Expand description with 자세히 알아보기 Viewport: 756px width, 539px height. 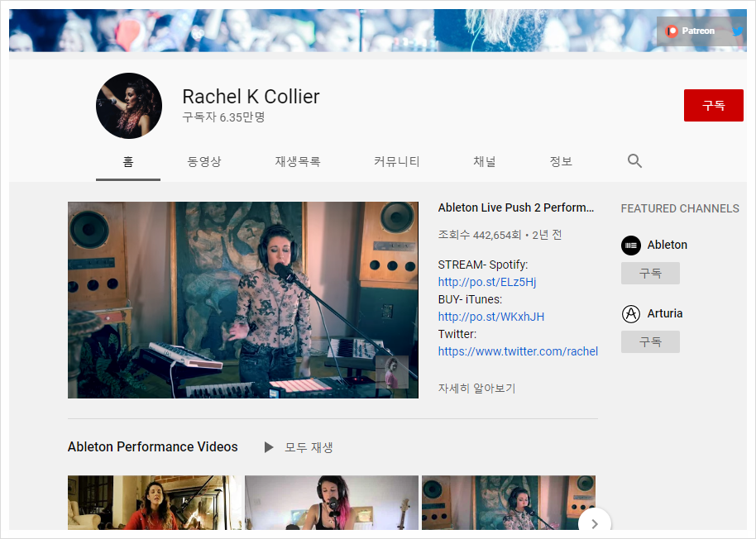476,389
